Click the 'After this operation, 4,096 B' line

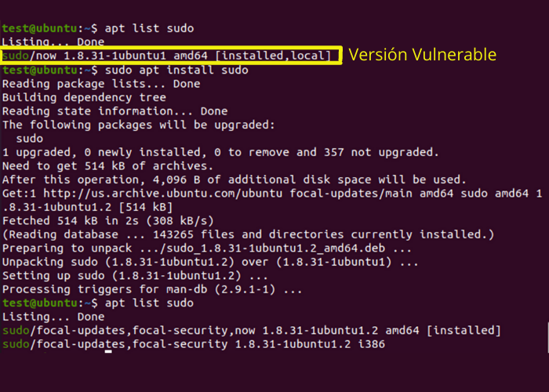coord(235,180)
